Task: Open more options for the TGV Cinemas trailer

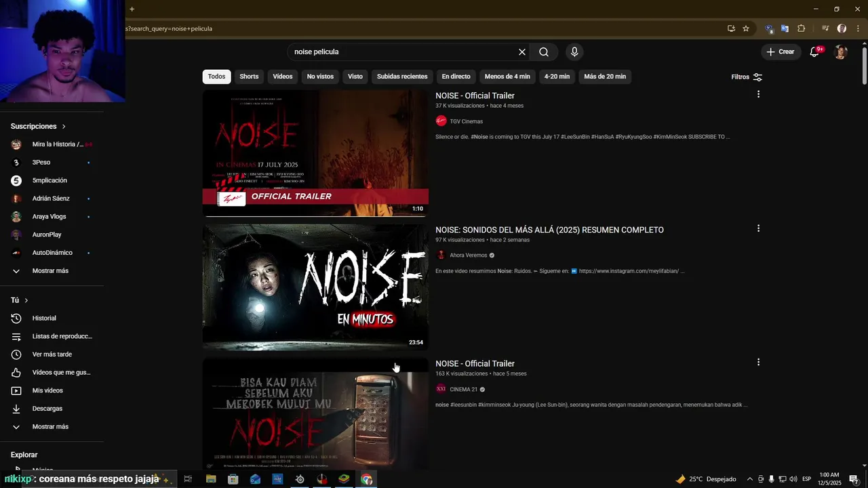Action: coord(758,94)
